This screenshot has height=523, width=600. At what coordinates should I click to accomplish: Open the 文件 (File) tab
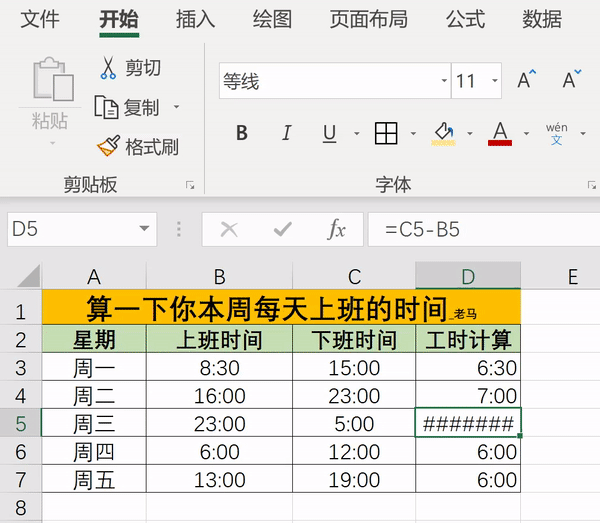click(x=40, y=19)
